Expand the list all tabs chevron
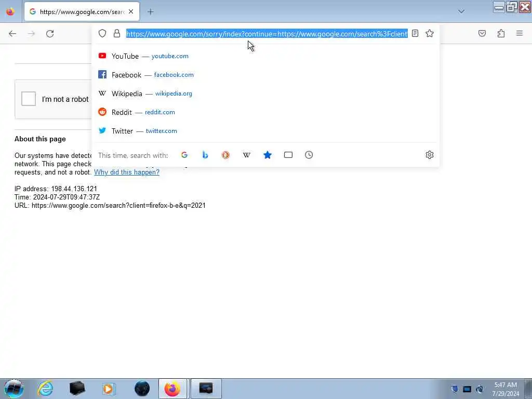 (x=461, y=11)
